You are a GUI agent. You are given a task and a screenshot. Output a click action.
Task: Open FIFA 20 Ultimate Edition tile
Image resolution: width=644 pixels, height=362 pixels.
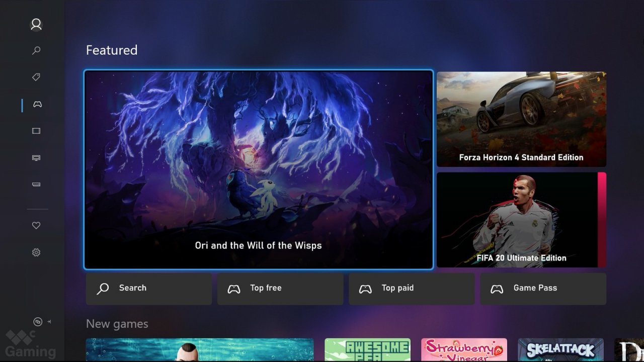pyautogui.click(x=521, y=220)
